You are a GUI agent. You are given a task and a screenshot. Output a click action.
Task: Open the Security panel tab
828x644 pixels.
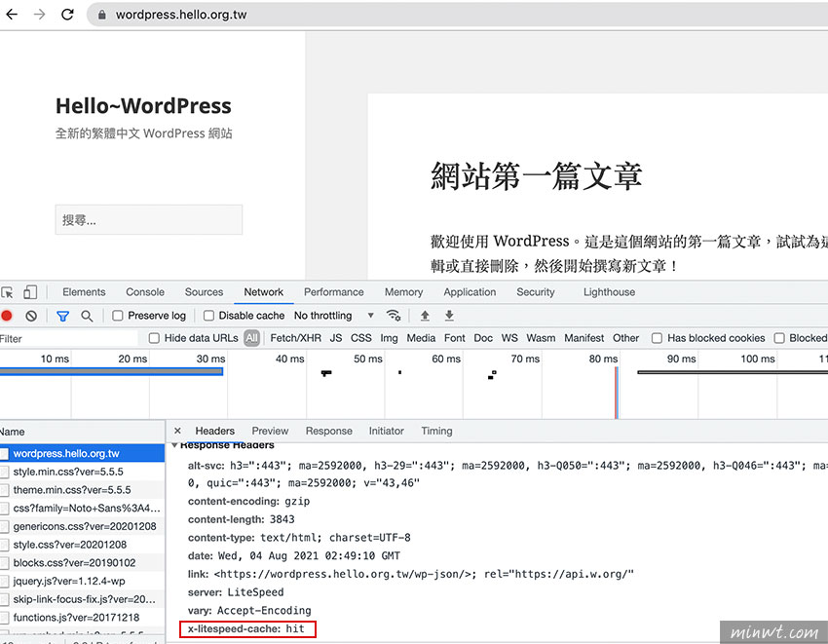click(536, 292)
